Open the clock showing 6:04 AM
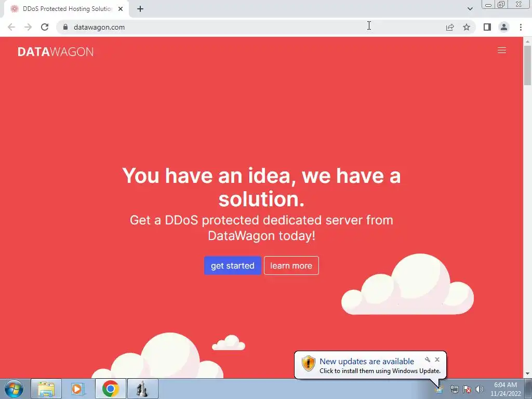This screenshot has width=532, height=399. [506, 389]
